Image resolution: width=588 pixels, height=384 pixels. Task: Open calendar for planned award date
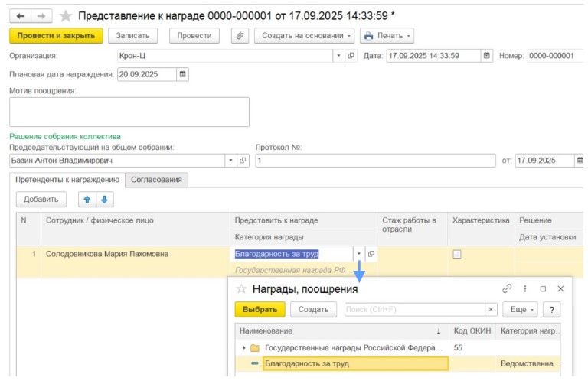(182, 74)
